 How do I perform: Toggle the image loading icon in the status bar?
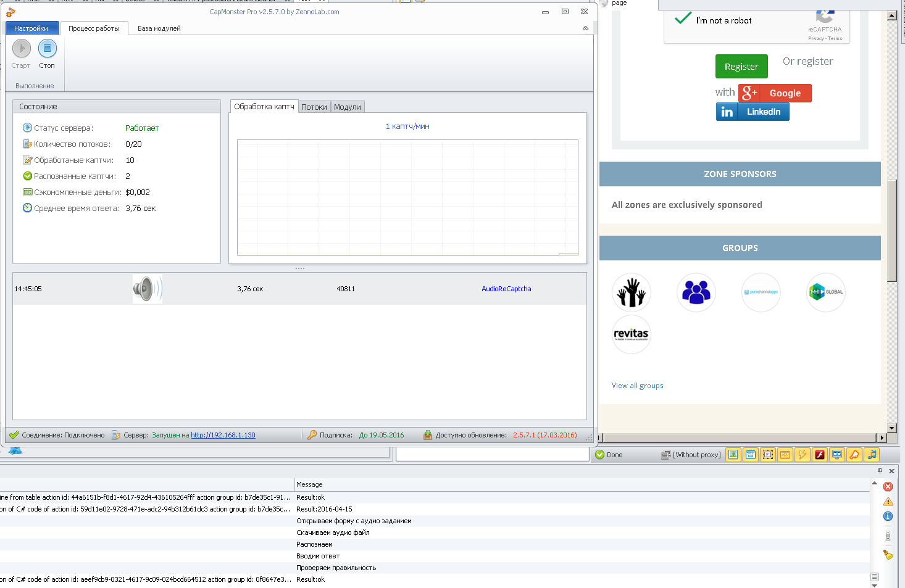point(733,455)
